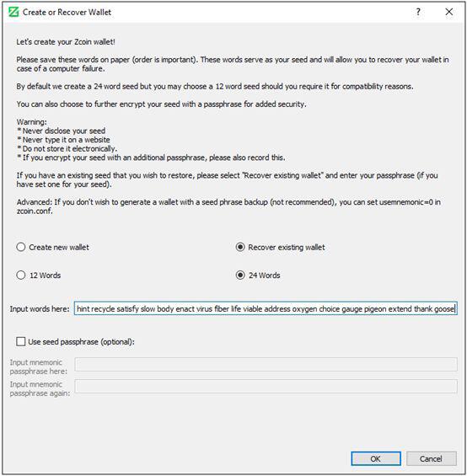Click the Cancel button
Viewport: 467px width, 476px height.
[431, 458]
